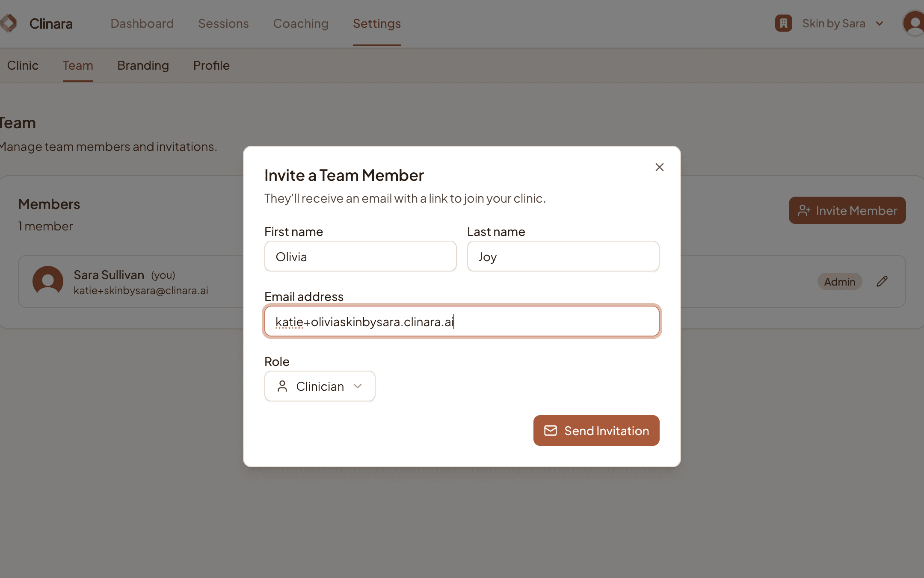
Task: Focus the First name field
Action: pyautogui.click(x=360, y=257)
